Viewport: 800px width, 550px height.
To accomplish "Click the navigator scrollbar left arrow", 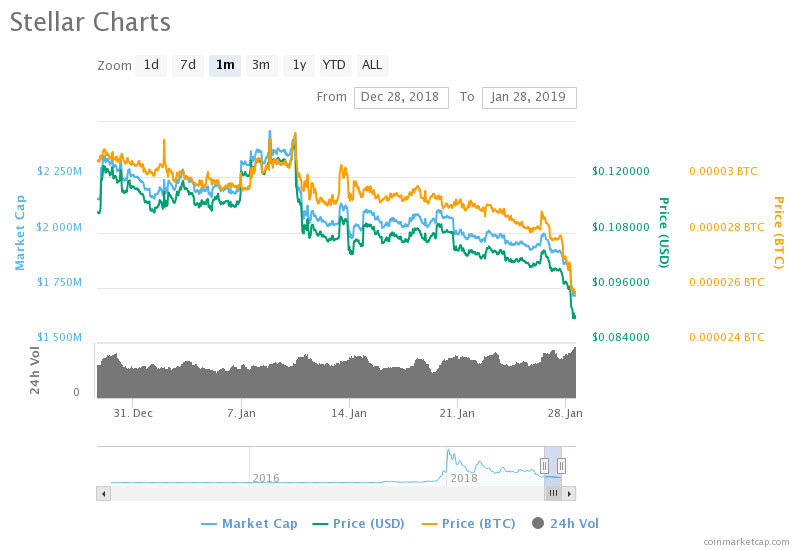I will point(104,493).
